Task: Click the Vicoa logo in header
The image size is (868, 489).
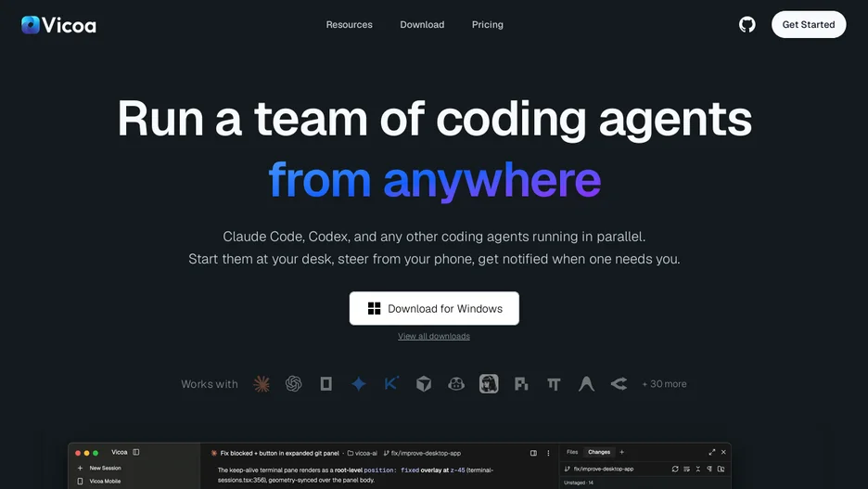Action: [x=58, y=25]
